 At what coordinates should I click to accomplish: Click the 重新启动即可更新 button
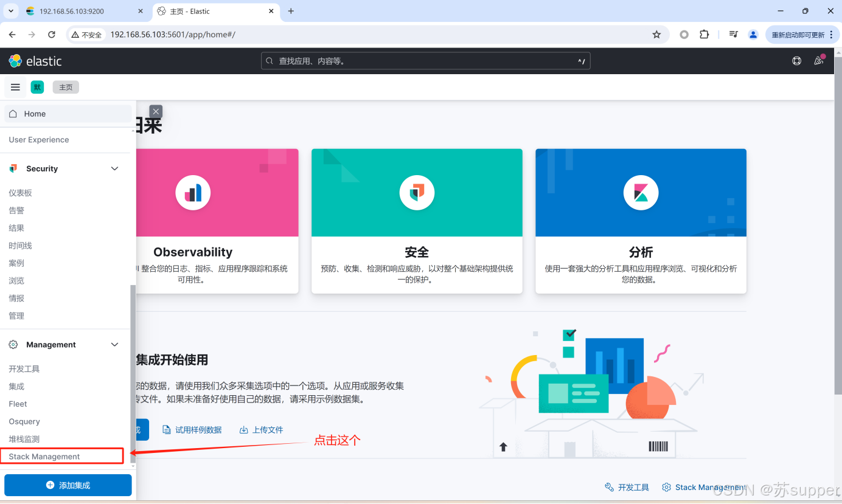[x=798, y=35]
